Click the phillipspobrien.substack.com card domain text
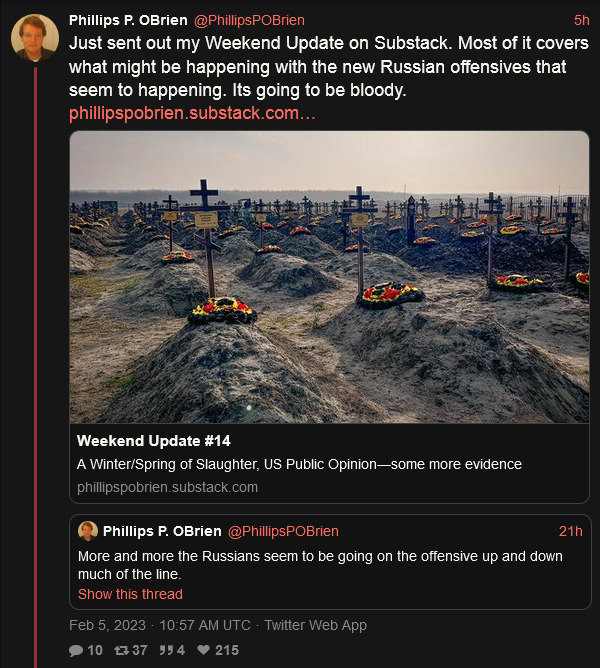Image resolution: width=600 pixels, height=668 pixels. pyautogui.click(x=167, y=487)
